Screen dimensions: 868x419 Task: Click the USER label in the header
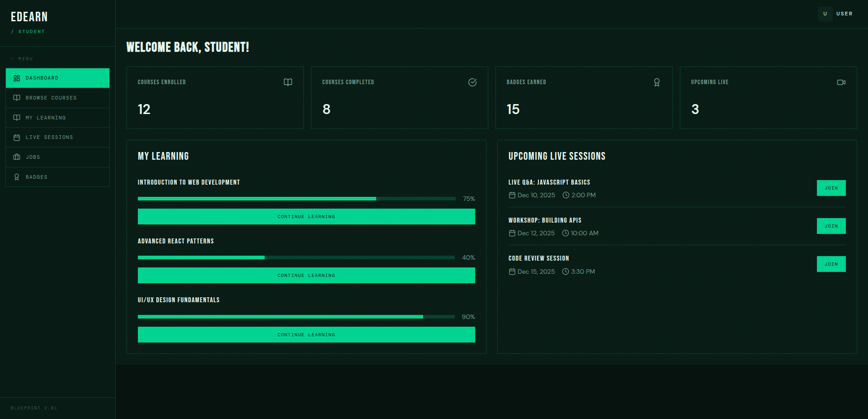click(844, 14)
